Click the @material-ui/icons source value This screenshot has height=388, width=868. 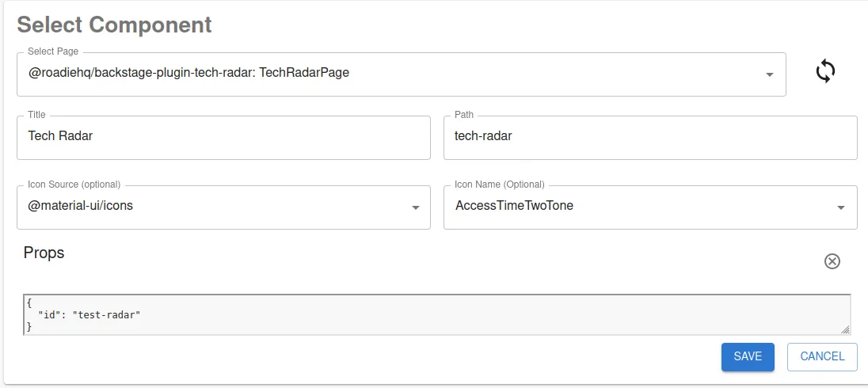click(x=81, y=206)
